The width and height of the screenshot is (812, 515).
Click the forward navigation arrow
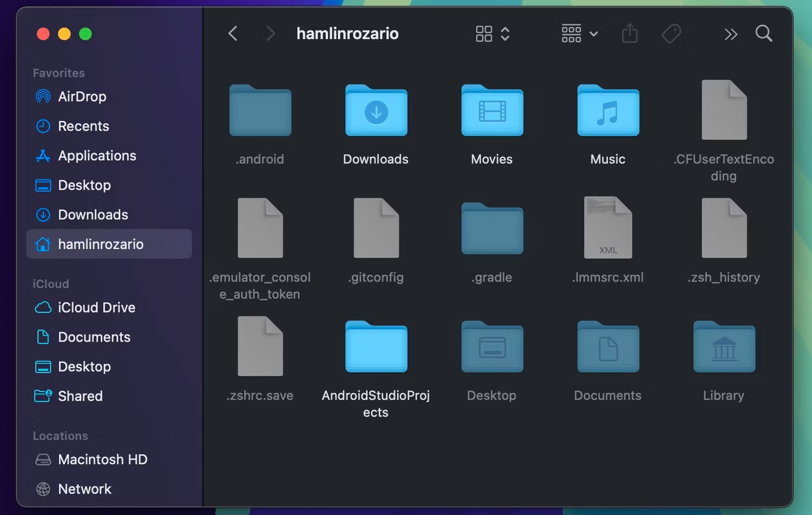pos(270,33)
